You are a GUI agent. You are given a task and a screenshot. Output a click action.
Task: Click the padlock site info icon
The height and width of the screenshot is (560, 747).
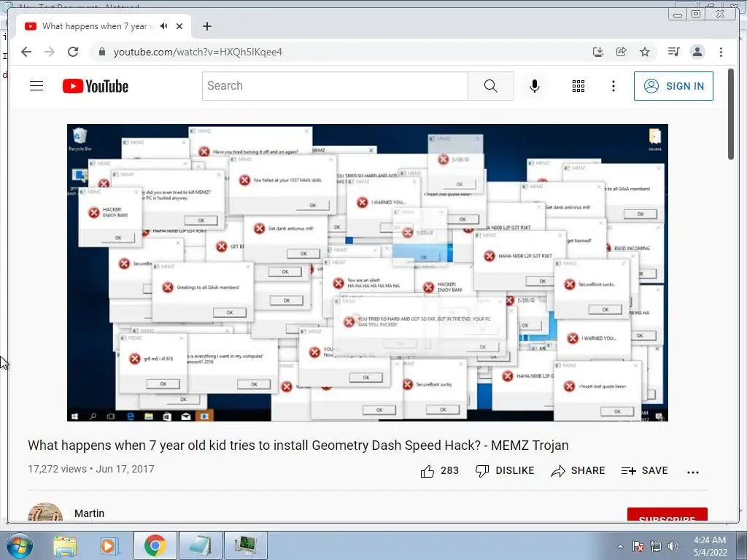[101, 52]
